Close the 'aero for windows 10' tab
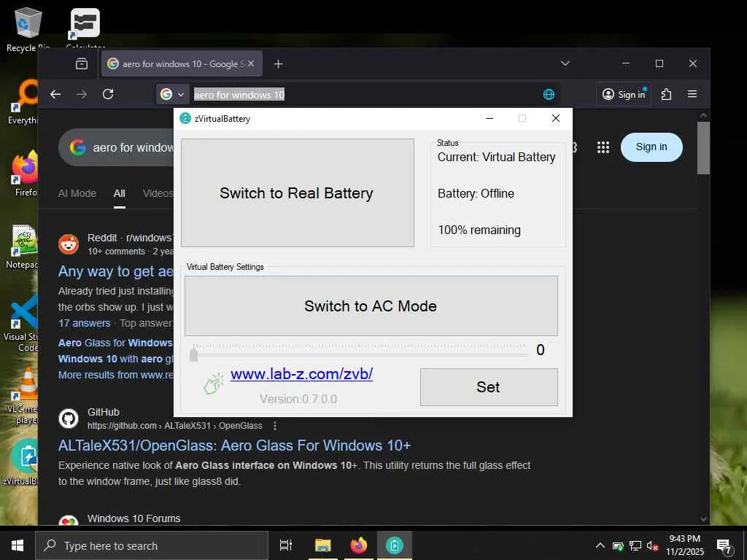The width and height of the screenshot is (747, 560). pyautogui.click(x=251, y=63)
